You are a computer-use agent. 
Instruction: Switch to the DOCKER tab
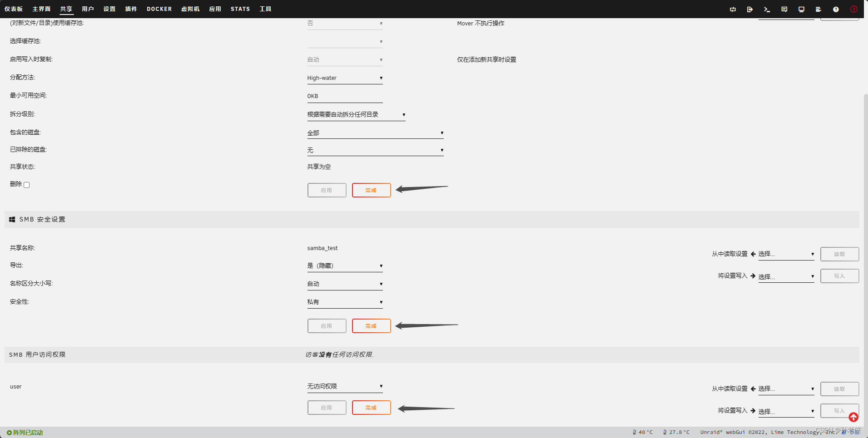point(159,9)
